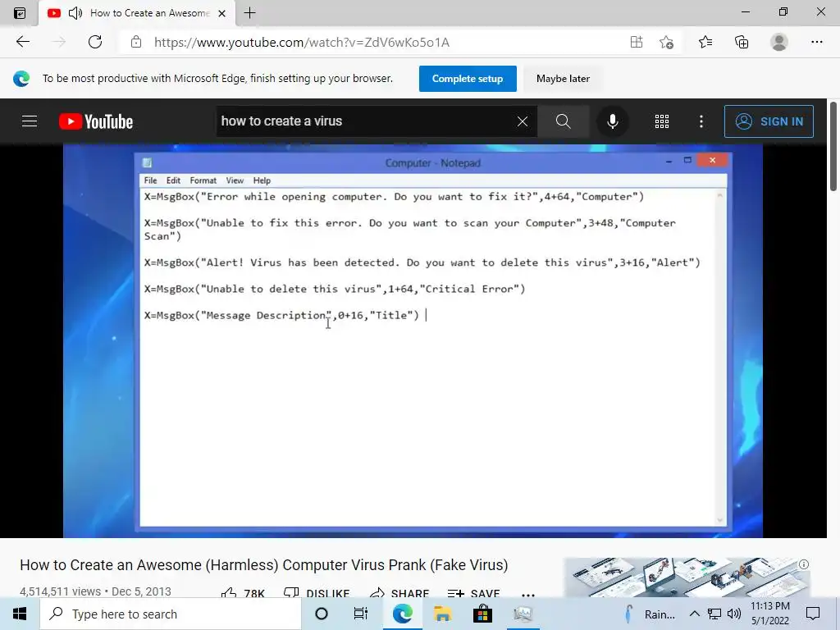Search with your voice microphone
Screen dimensions: 840x630
612,121
